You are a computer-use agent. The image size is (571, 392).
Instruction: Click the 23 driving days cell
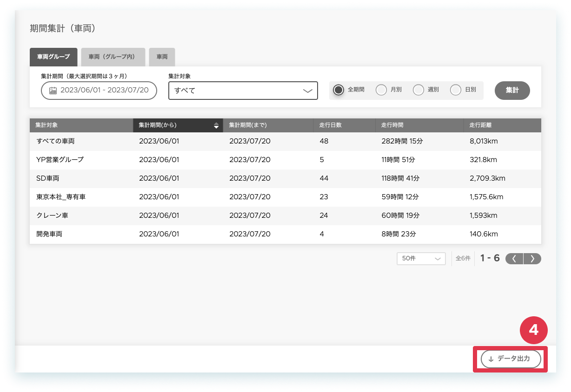pyautogui.click(x=324, y=197)
